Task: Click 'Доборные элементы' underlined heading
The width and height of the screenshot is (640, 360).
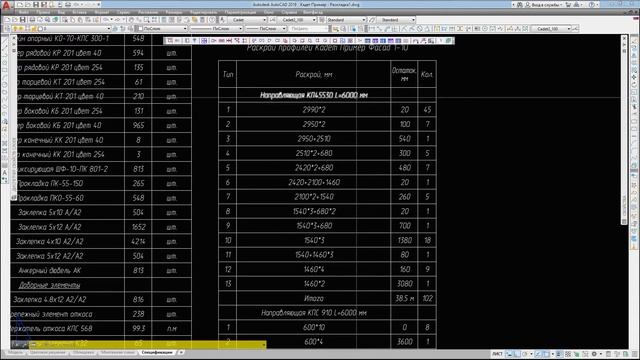Action: pyautogui.click(x=49, y=285)
